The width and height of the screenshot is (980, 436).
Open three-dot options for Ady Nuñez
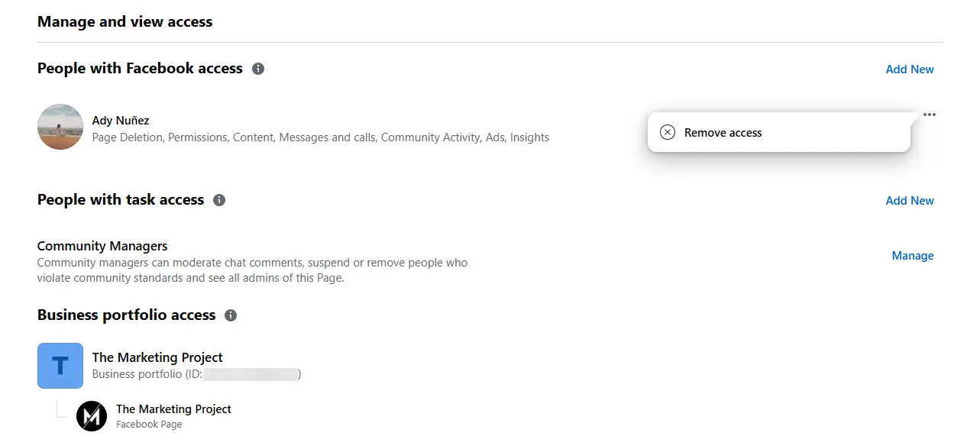pos(929,115)
